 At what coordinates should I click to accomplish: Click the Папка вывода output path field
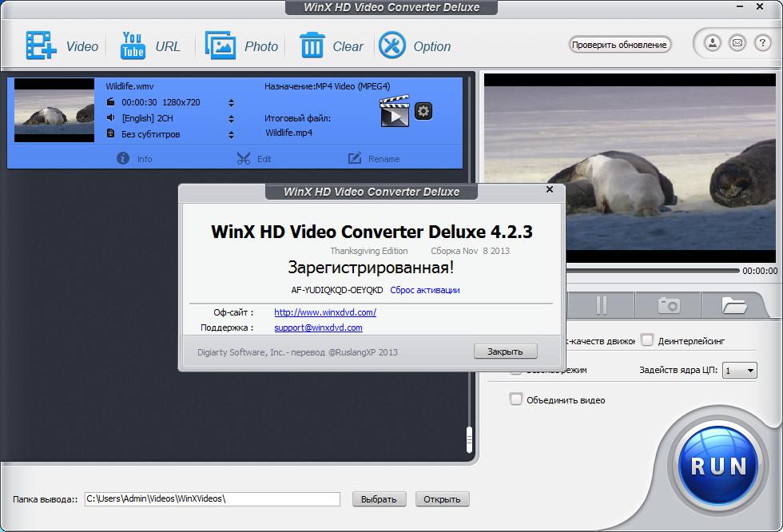tap(212, 498)
